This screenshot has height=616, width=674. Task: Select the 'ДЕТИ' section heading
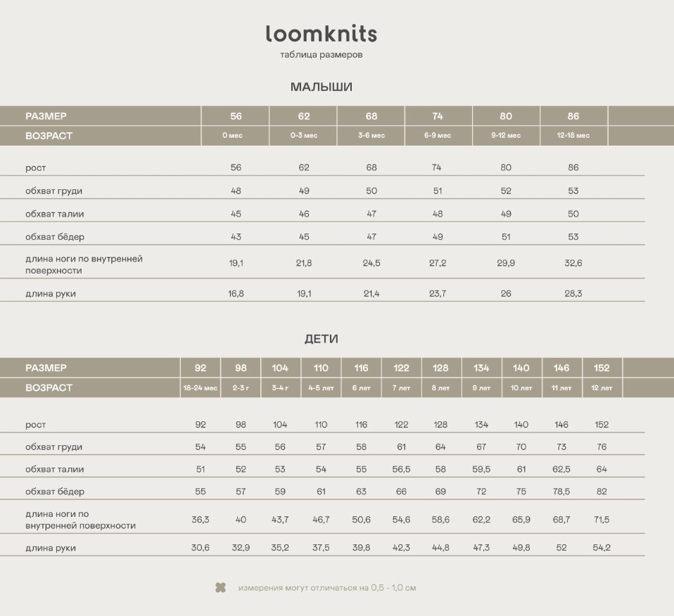321,339
